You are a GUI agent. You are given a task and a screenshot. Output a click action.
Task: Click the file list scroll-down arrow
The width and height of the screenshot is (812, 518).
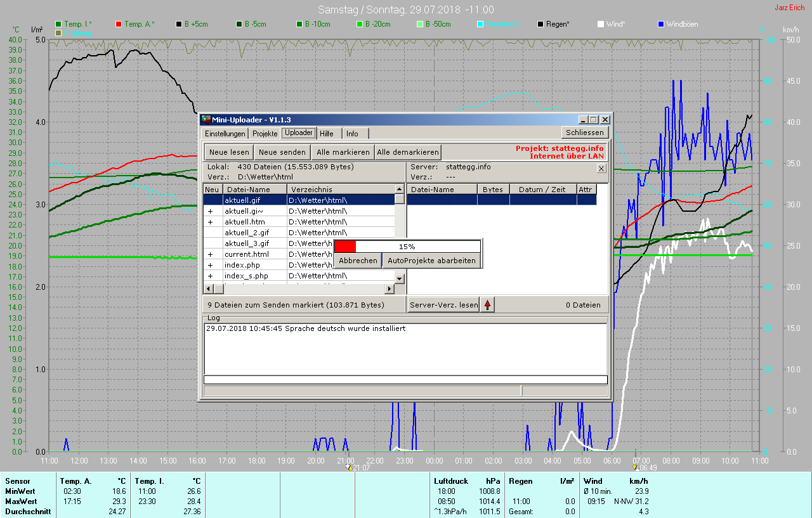(399, 278)
